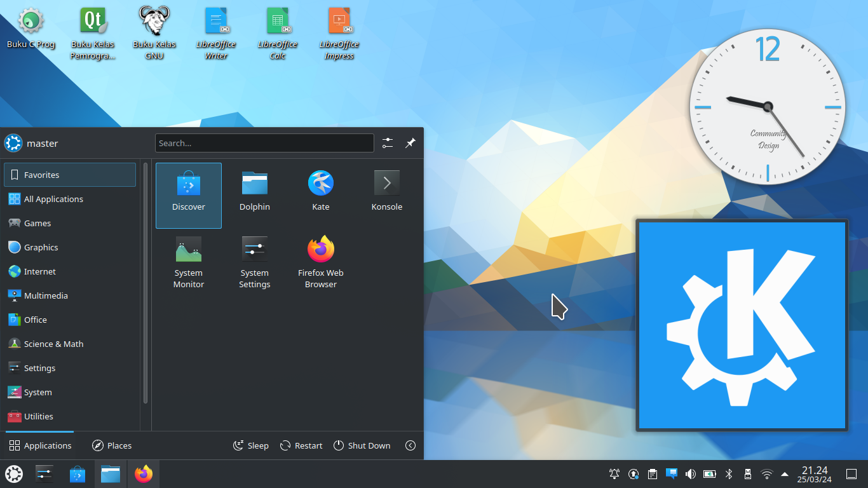Open Discover from the taskbar
This screenshot has height=488, width=868.
coord(78,474)
